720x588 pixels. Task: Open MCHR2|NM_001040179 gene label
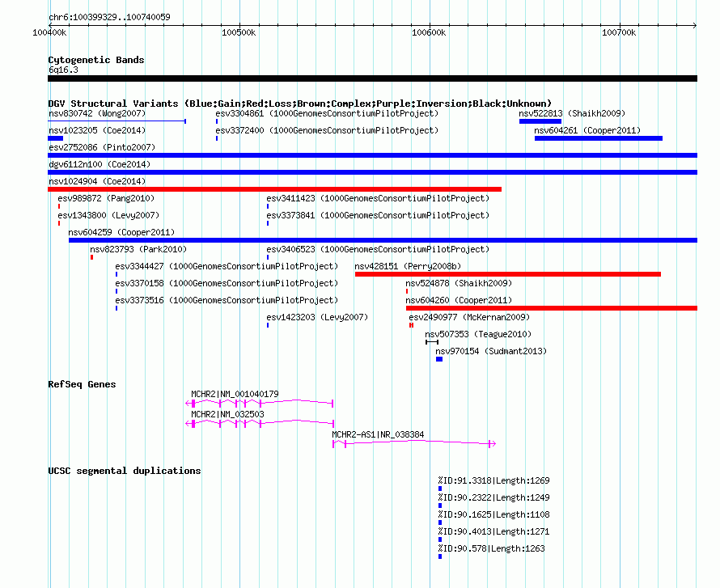(x=235, y=394)
